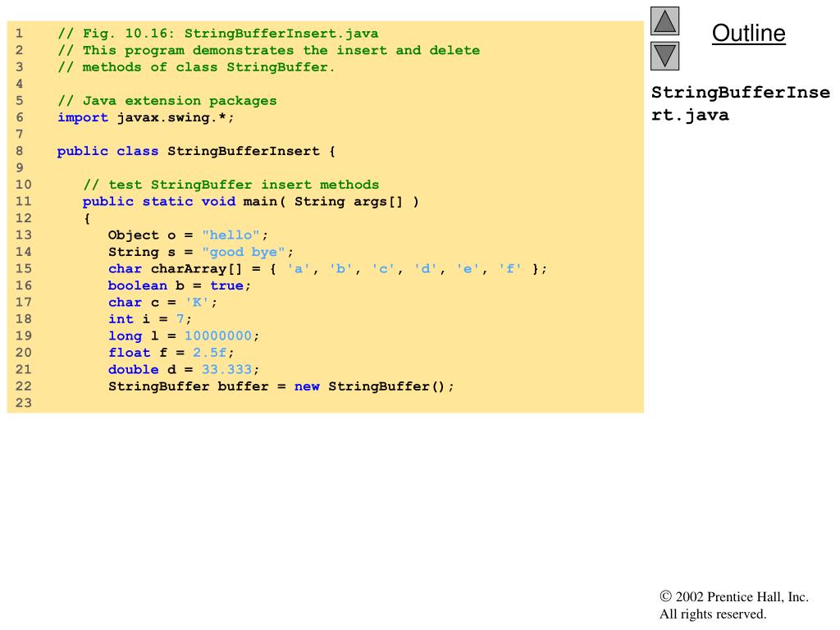Select the StringBufferInsert.java outline entry
Viewport: 840px width, 630px height.
click(741, 103)
